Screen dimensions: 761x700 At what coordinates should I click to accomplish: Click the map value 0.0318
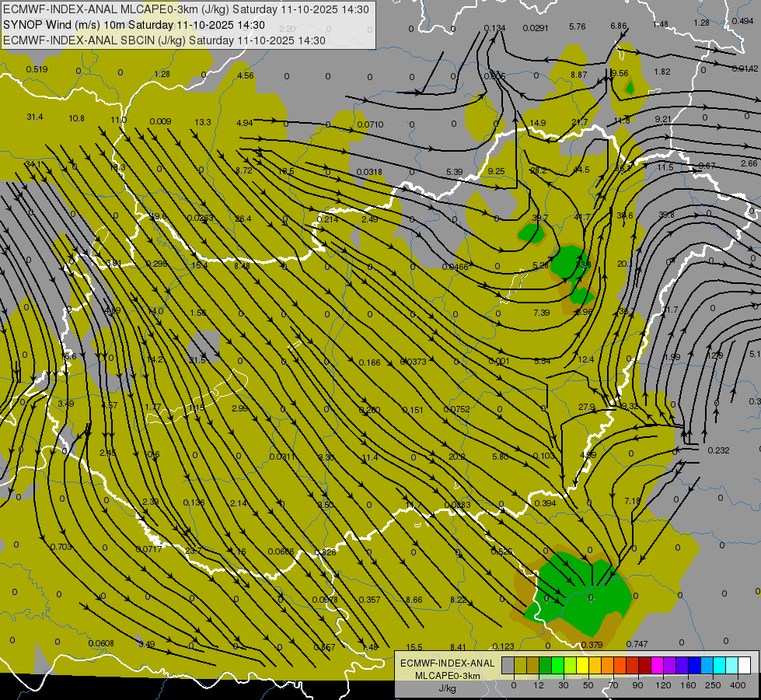point(369,172)
